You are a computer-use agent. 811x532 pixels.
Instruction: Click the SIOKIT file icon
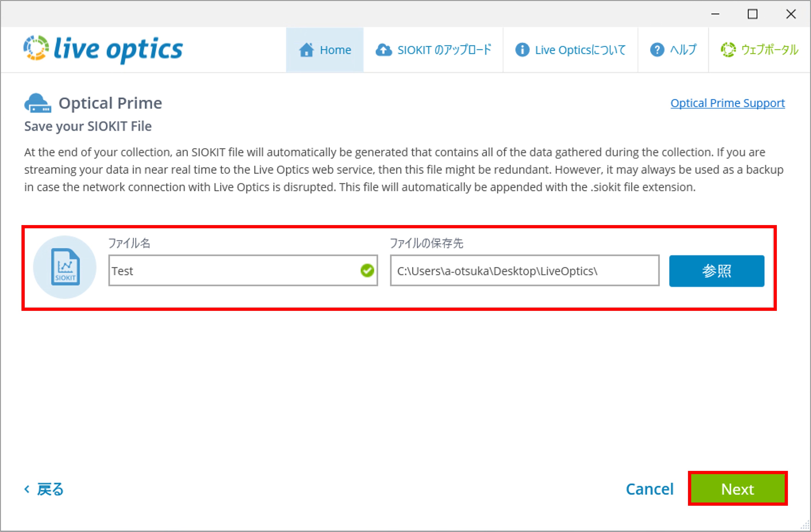coord(65,267)
